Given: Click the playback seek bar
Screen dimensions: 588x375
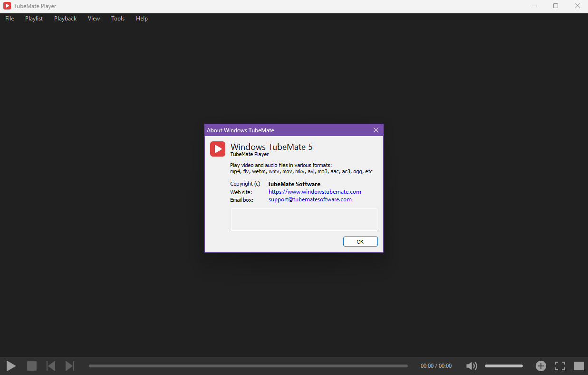Looking at the screenshot, I should pyautogui.click(x=248, y=366).
